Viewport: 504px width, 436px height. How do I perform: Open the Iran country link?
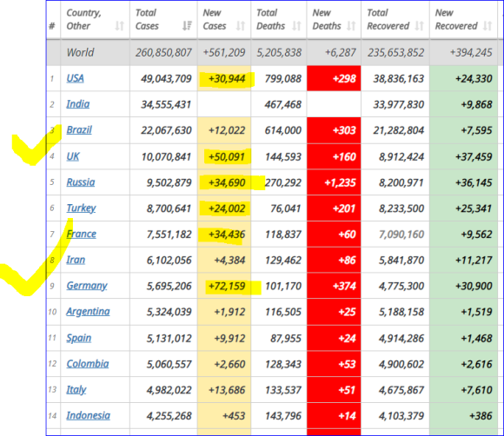click(76, 260)
